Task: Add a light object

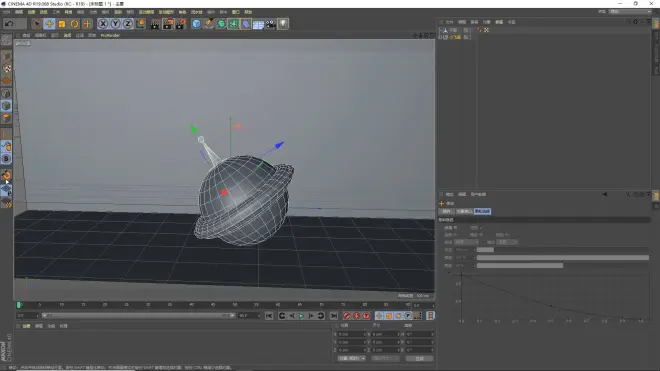Action: coord(283,24)
